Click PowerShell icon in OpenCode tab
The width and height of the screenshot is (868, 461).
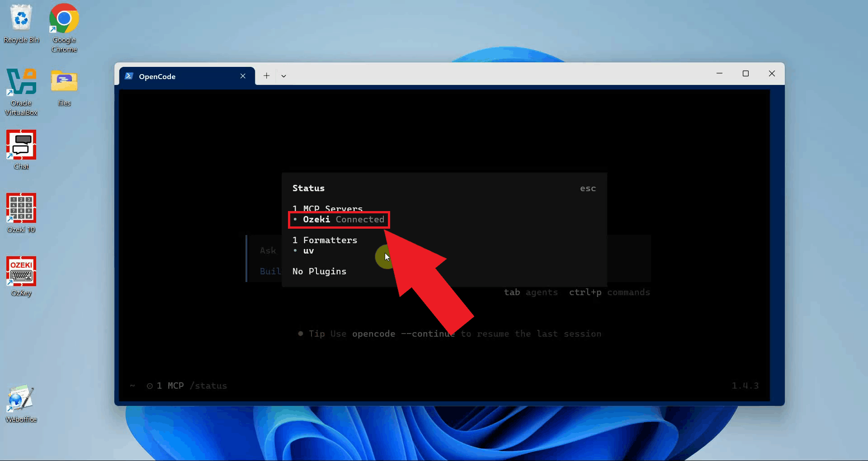click(x=129, y=76)
